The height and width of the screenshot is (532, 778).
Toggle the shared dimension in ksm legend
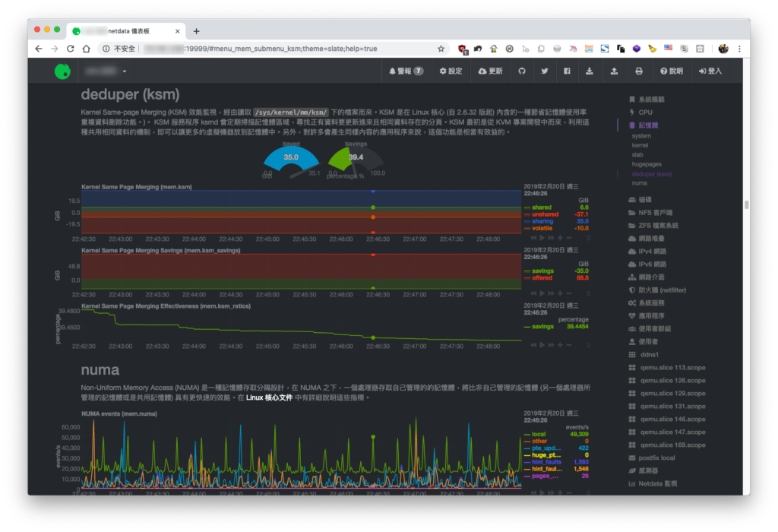click(x=541, y=207)
